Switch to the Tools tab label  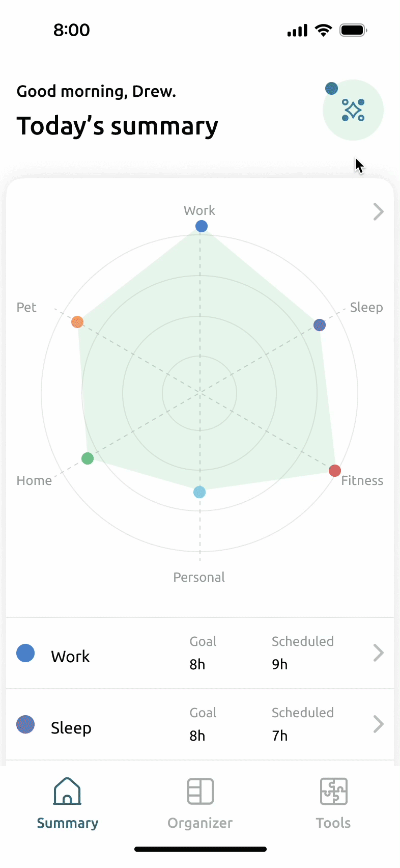[x=333, y=823]
